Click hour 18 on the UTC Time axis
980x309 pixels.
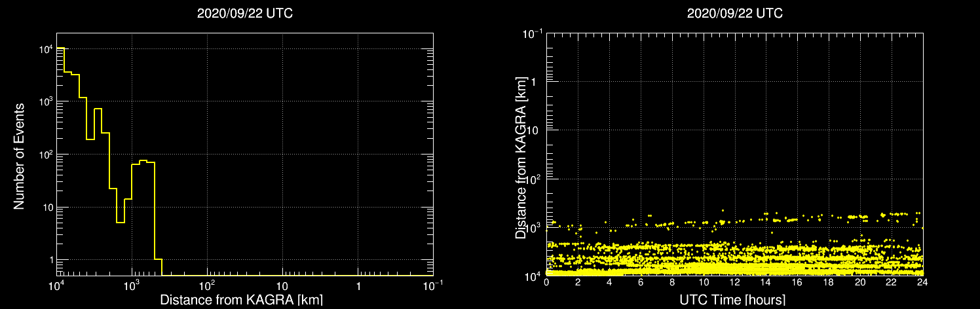pyautogui.click(x=829, y=282)
